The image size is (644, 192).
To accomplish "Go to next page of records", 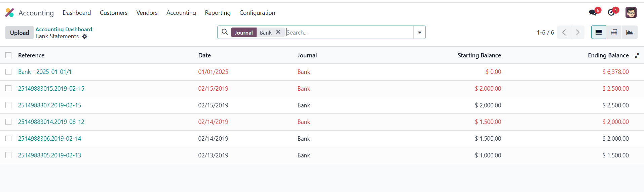I will click(x=577, y=33).
